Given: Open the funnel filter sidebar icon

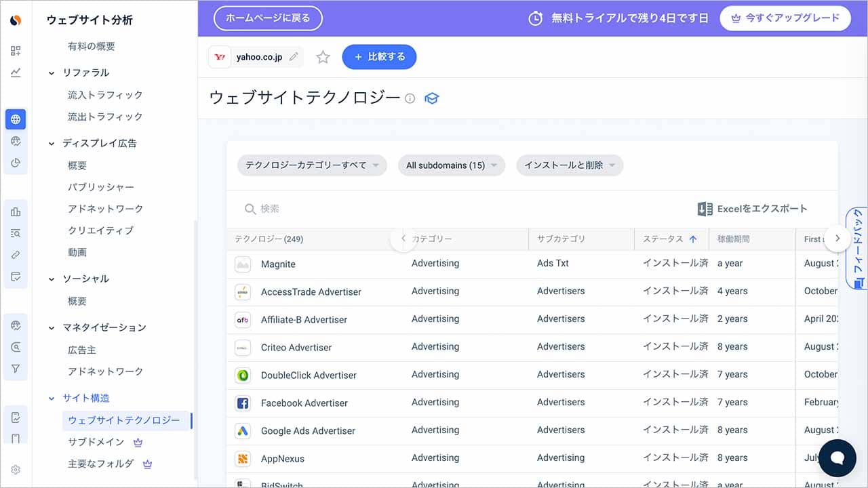Looking at the screenshot, I should coord(16,369).
